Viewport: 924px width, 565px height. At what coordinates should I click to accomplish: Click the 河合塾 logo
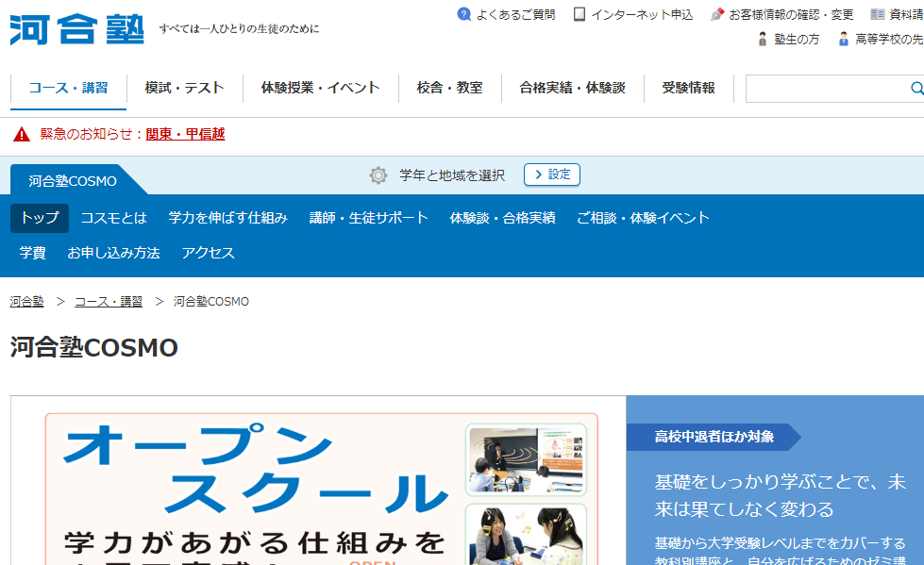pyautogui.click(x=76, y=29)
